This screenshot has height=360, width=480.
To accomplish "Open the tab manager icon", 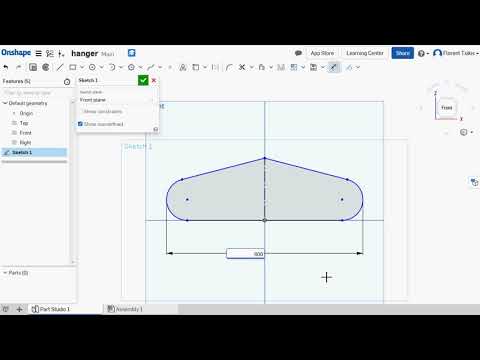I will click(6, 309).
